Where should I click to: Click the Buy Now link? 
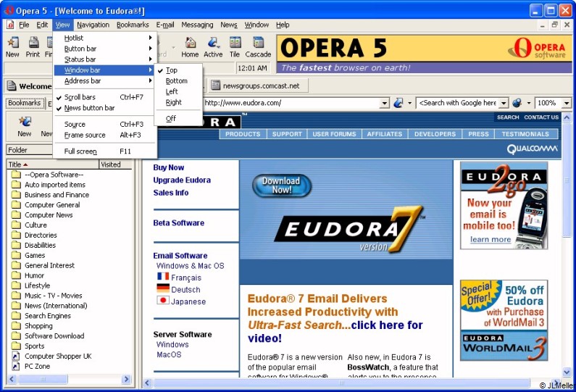169,167
